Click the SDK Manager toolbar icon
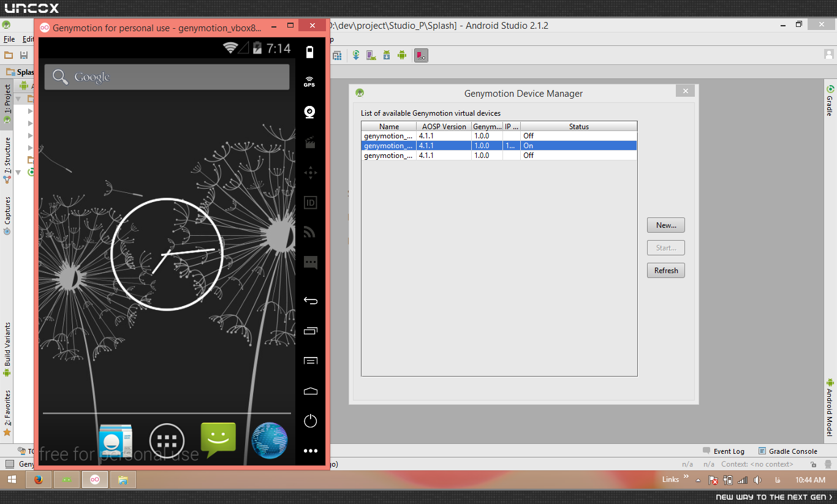Screen dimensions: 837x504 pyautogui.click(x=387, y=55)
